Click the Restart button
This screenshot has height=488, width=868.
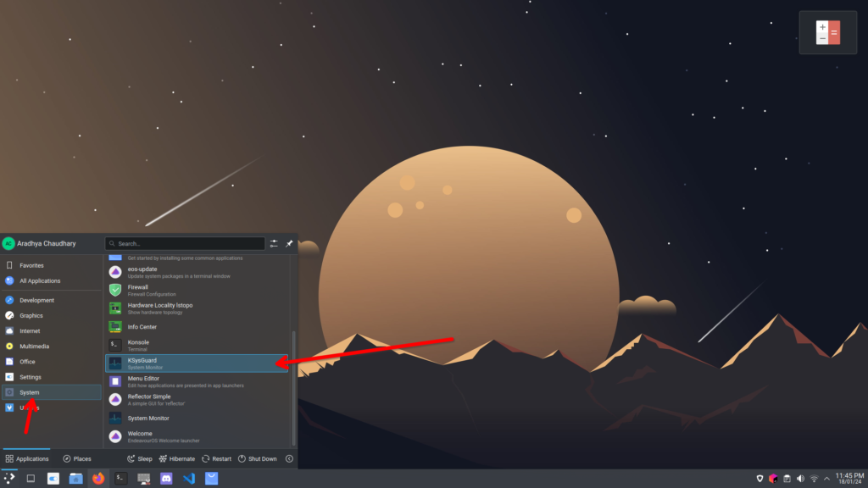(x=216, y=458)
